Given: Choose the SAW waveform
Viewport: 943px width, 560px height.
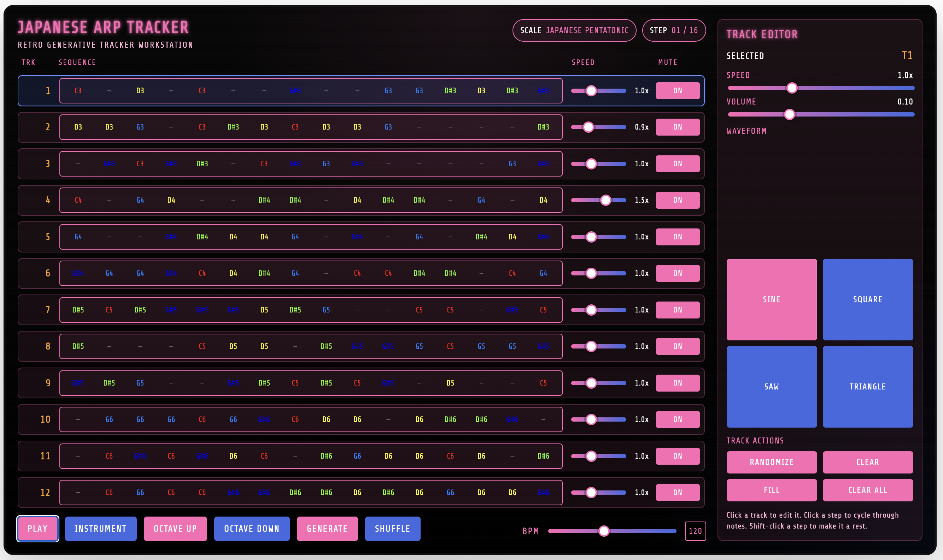Looking at the screenshot, I should pyautogui.click(x=771, y=387).
